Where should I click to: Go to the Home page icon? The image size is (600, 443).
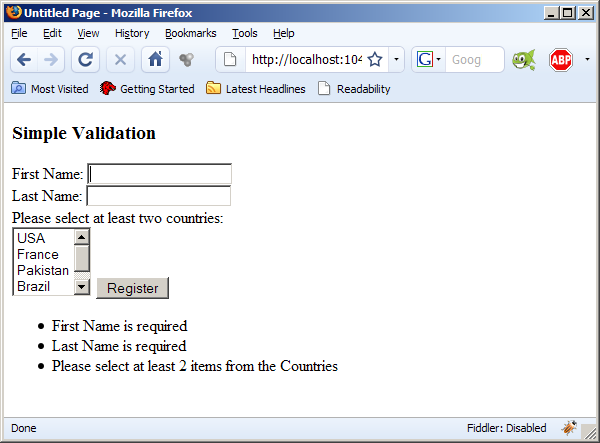[155, 59]
